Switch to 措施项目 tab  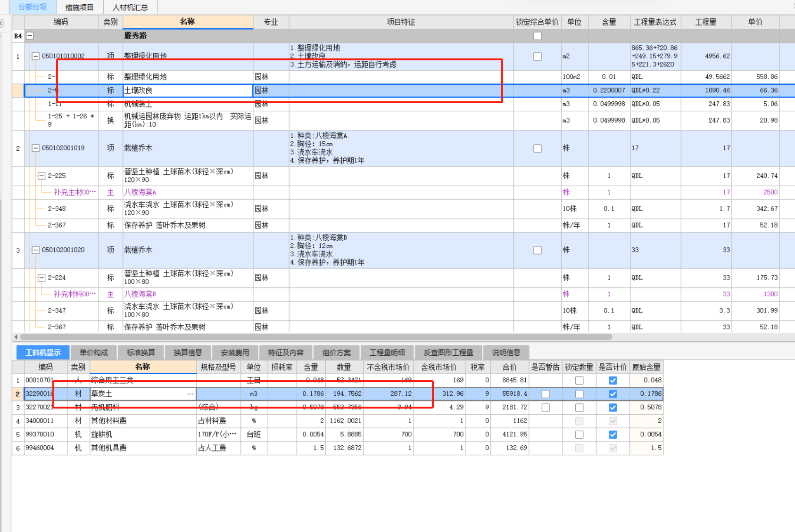pyautogui.click(x=79, y=8)
